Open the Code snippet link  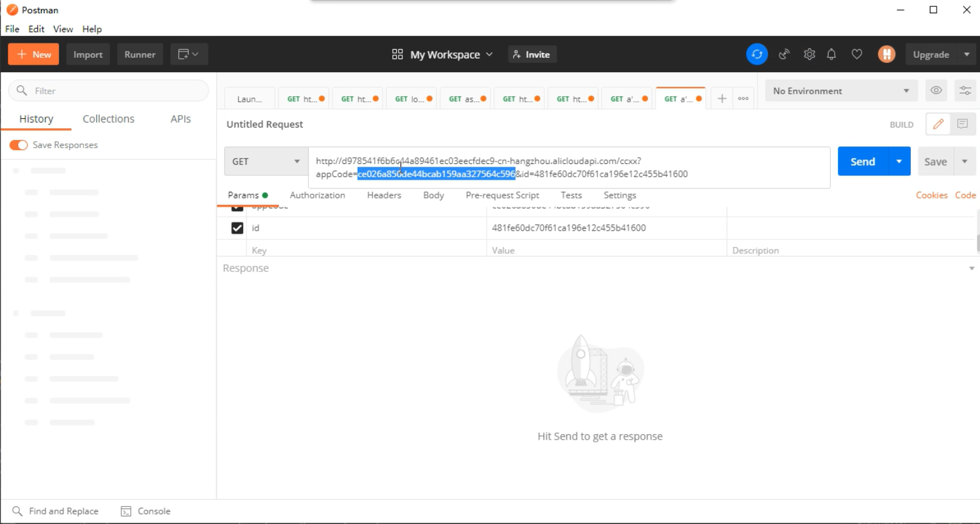[966, 195]
